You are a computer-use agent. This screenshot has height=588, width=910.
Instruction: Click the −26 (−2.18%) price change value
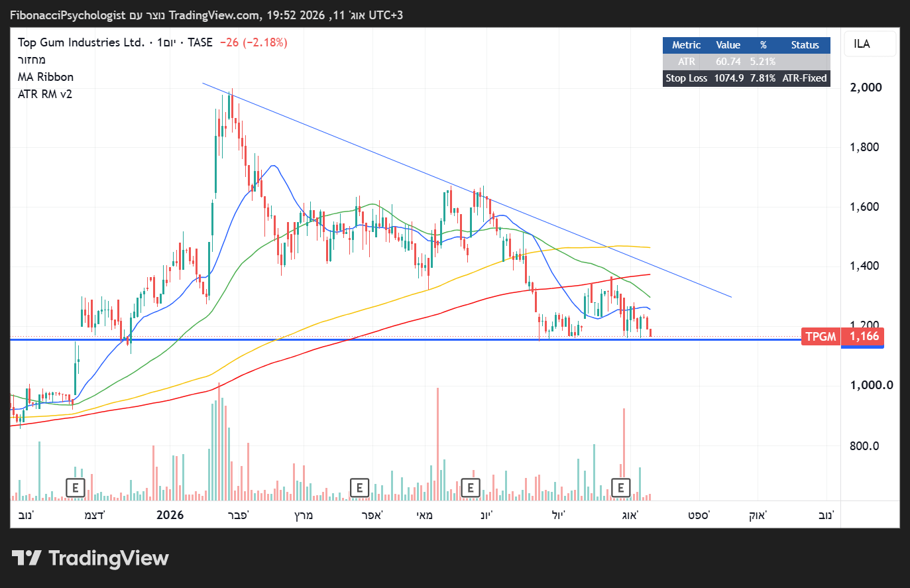coord(254,42)
